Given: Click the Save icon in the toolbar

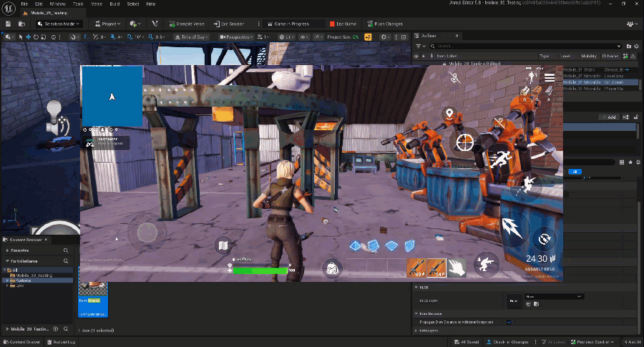Looking at the screenshot, I should tap(7, 24).
